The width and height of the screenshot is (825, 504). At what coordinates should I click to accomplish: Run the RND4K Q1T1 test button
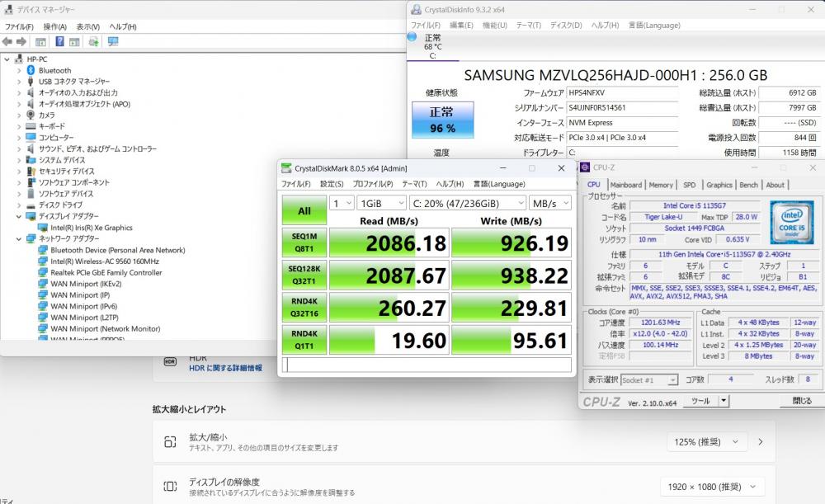point(304,340)
